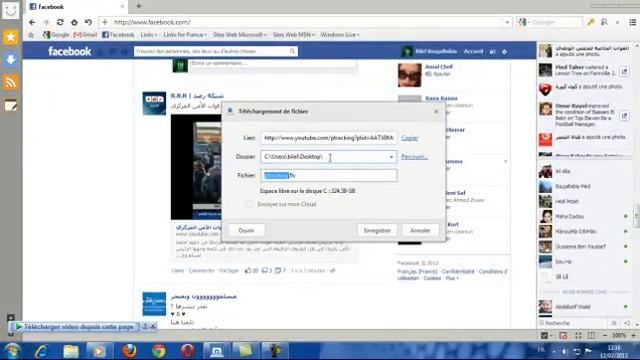This screenshot has height=360, width=640.
Task: Click the Parcourir... link in the dialog
Action: tap(414, 156)
